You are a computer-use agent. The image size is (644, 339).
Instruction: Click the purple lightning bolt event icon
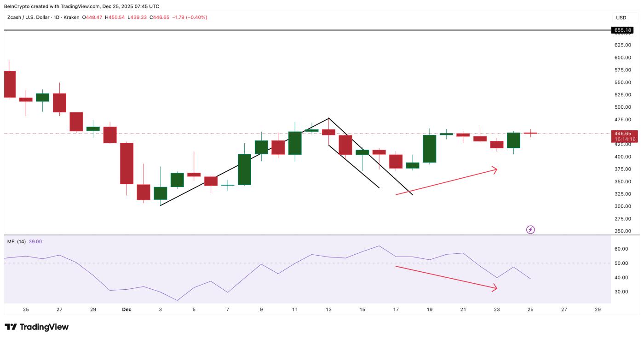pos(530,229)
